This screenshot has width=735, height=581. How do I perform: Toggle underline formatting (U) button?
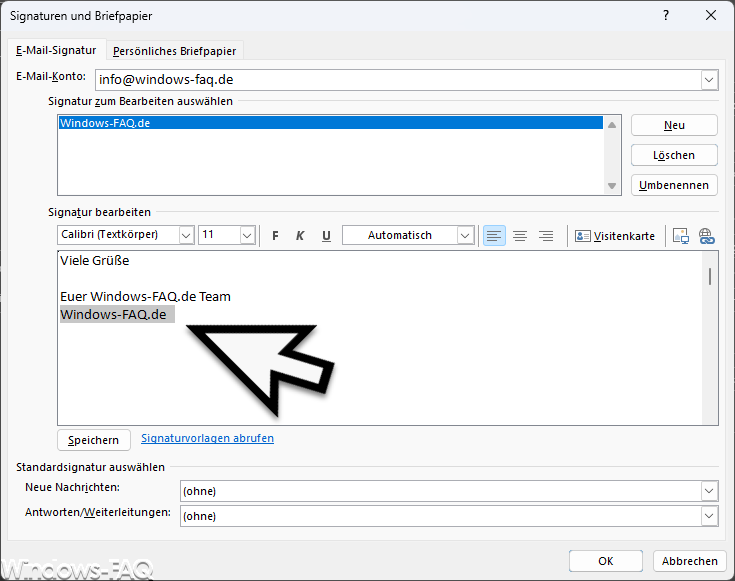(x=326, y=235)
